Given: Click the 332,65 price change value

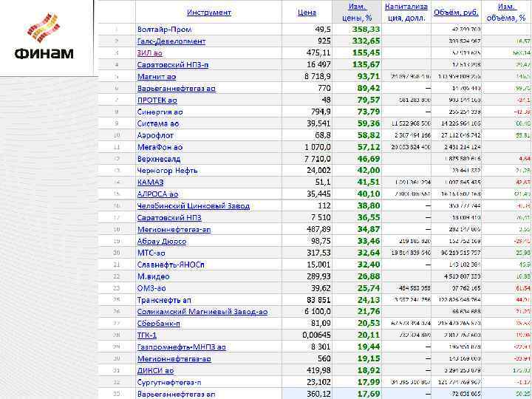Looking at the screenshot, I should point(366,41).
